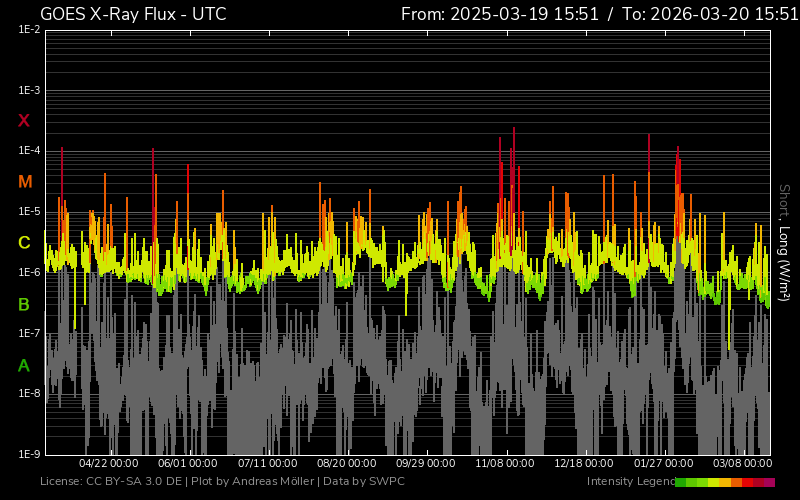
Task: Click the 01/27 00:00 time axis label
Action: point(664,464)
